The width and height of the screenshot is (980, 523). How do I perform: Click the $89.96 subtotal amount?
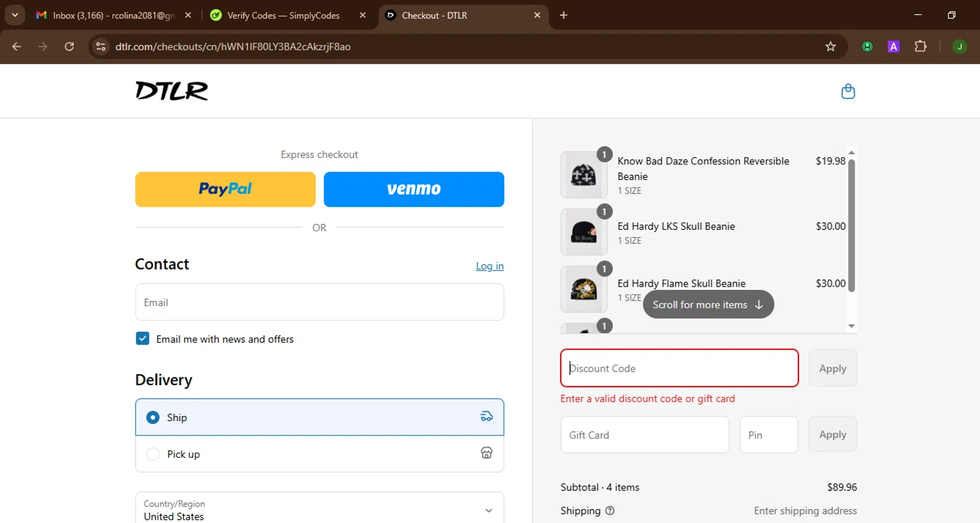click(842, 487)
